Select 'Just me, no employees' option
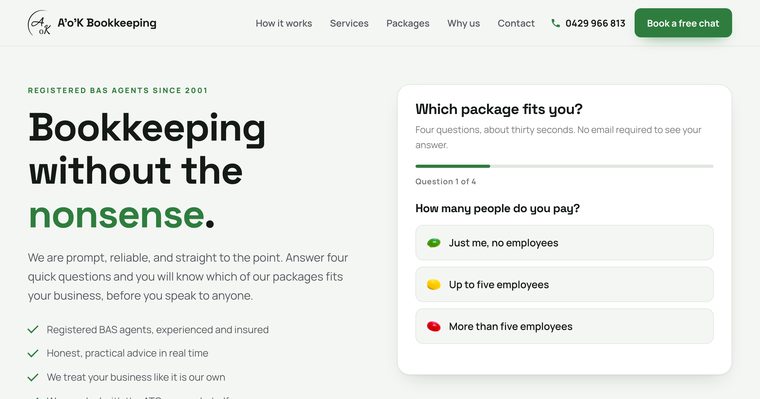 pos(564,243)
